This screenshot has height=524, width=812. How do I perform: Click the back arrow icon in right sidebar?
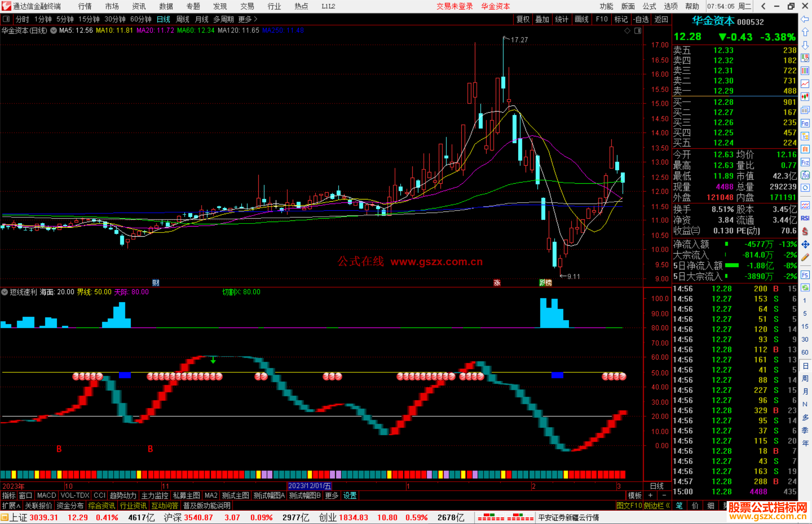click(x=805, y=19)
